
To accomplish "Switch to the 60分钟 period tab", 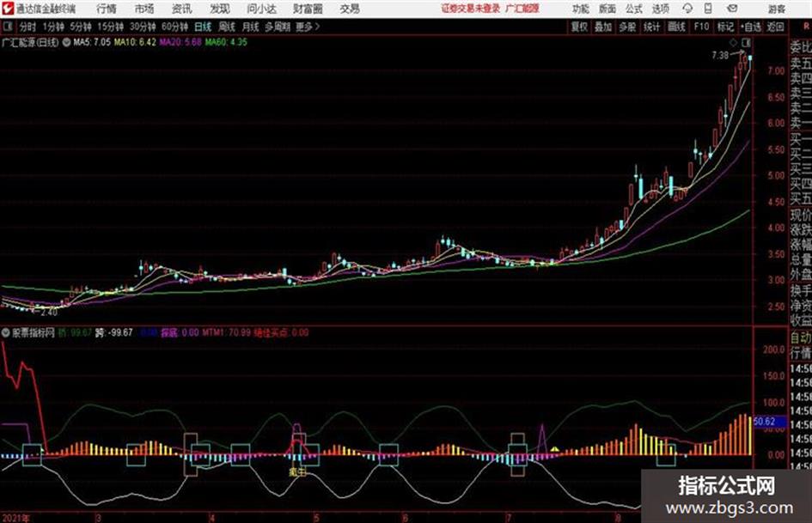I will coord(174,27).
